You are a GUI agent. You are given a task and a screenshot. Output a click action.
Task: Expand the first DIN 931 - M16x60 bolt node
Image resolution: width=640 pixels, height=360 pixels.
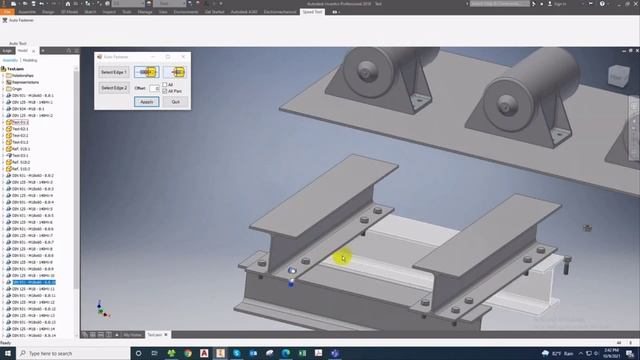tap(3, 96)
